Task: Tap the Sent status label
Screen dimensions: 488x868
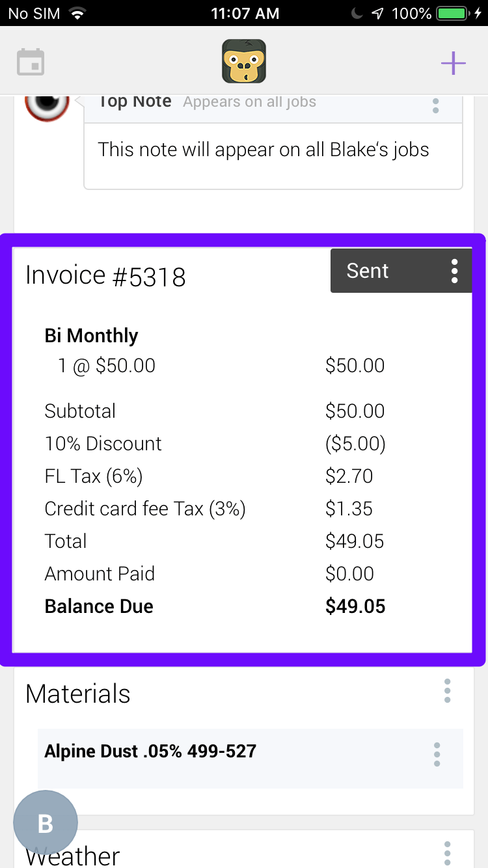Action: (368, 271)
